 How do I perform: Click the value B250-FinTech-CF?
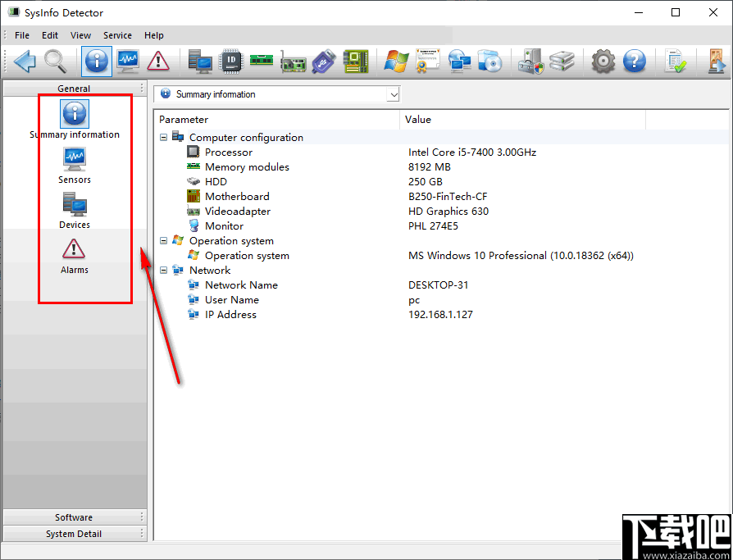click(x=448, y=196)
